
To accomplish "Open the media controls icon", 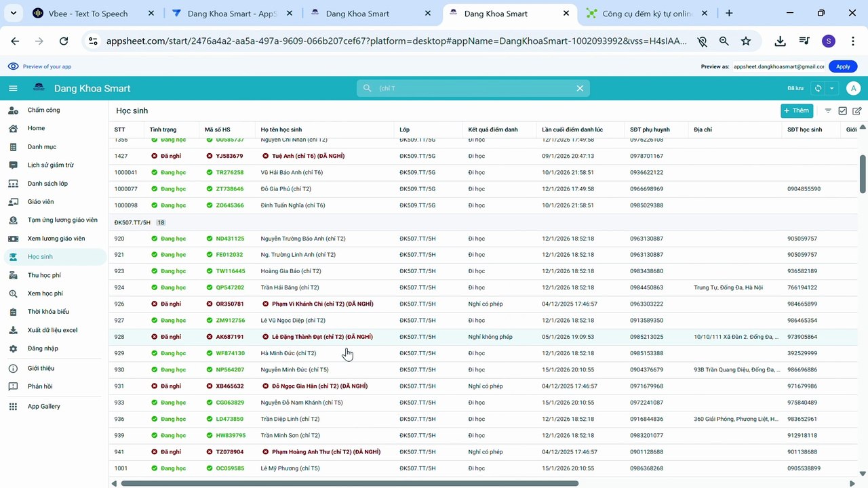I will (804, 41).
